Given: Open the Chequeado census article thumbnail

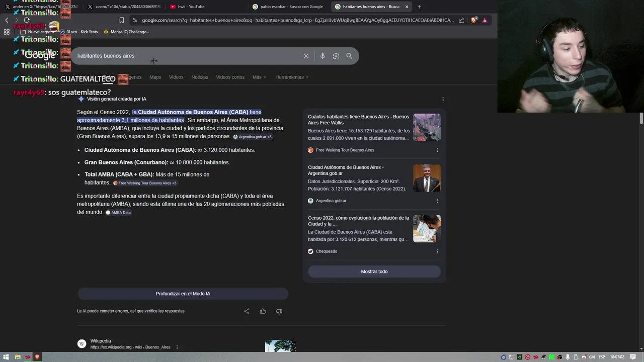Looking at the screenshot, I should click(427, 229).
